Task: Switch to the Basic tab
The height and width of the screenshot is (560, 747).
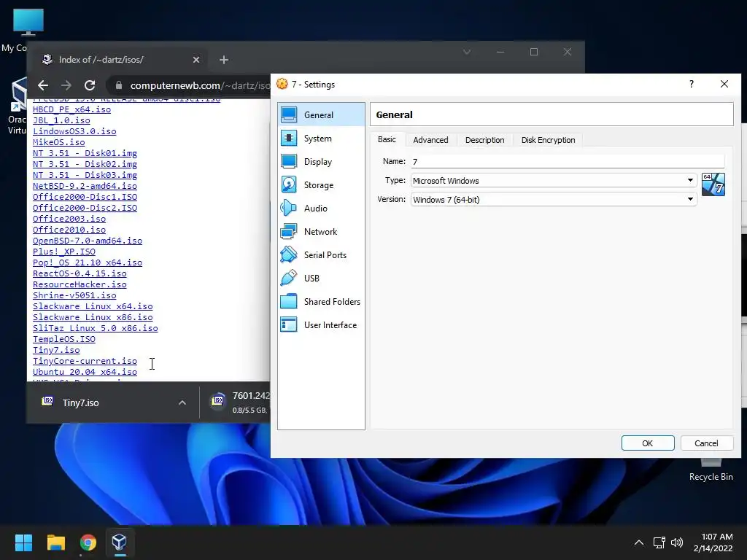Action: (387, 139)
